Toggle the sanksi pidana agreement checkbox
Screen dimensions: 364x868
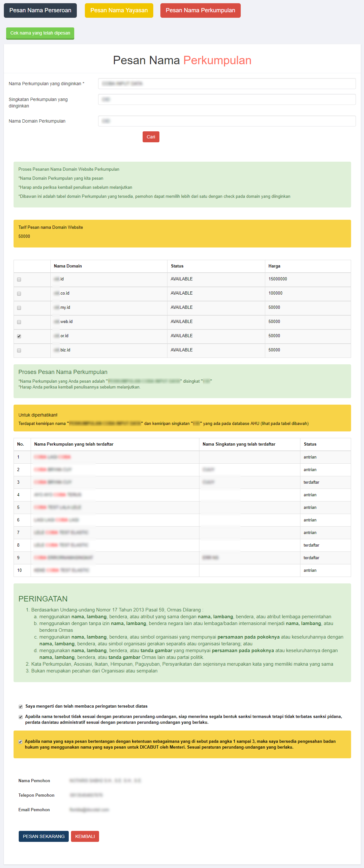pos(21,717)
